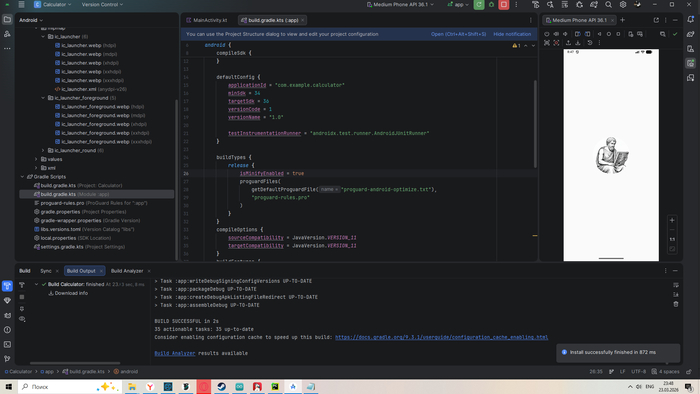Open Android project view dropdown
This screenshot has width=700, height=394.
[x=31, y=20]
